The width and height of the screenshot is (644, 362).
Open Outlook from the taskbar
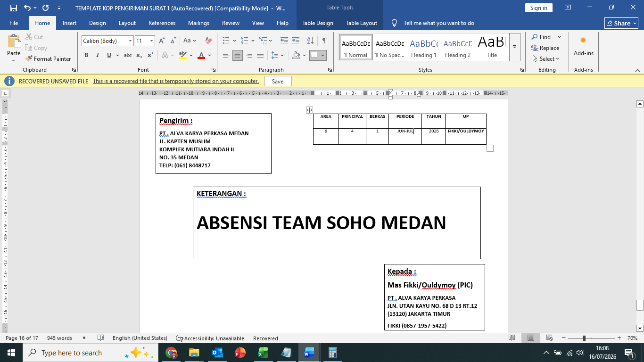(217, 353)
